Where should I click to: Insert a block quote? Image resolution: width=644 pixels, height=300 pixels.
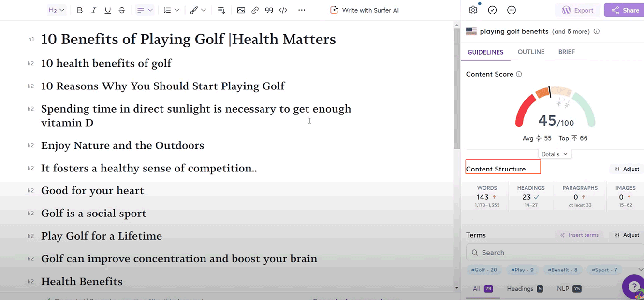[269, 10]
